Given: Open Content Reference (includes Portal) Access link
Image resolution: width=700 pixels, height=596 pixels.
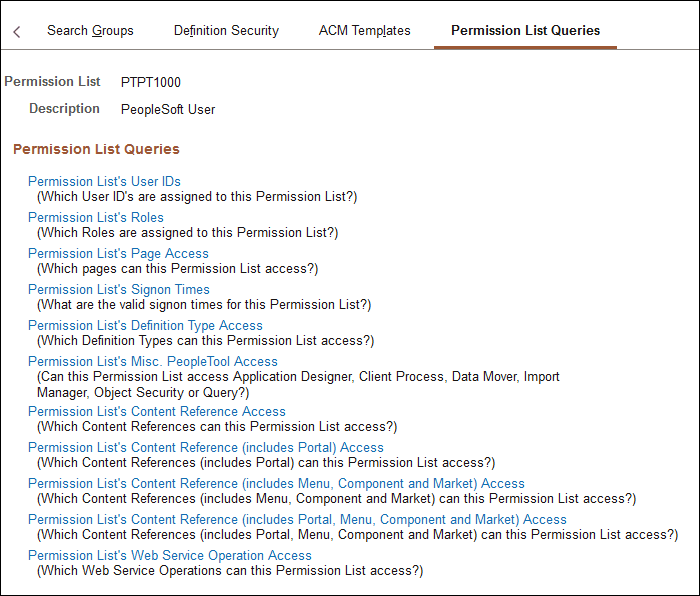Looking at the screenshot, I should pyautogui.click(x=206, y=447).
